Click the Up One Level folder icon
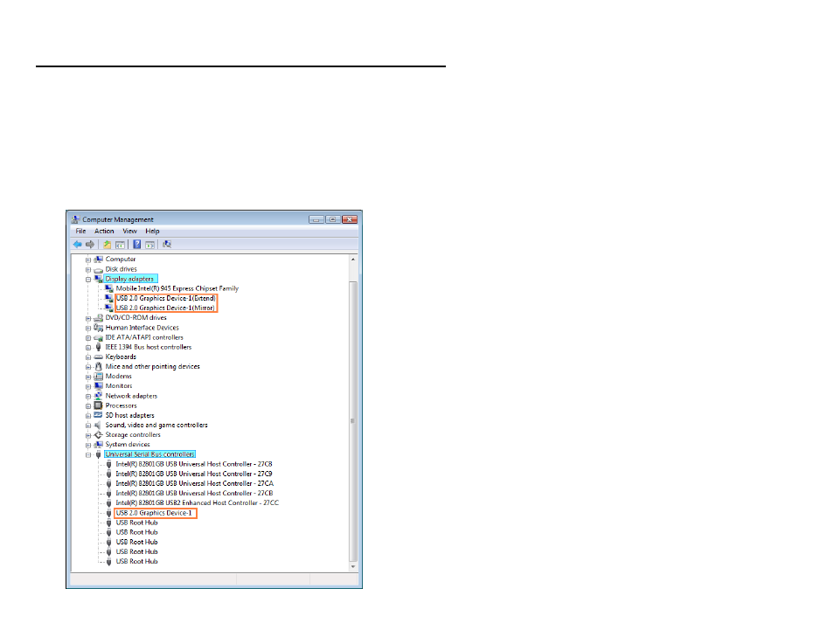This screenshot has height=644, width=834. coord(107,245)
